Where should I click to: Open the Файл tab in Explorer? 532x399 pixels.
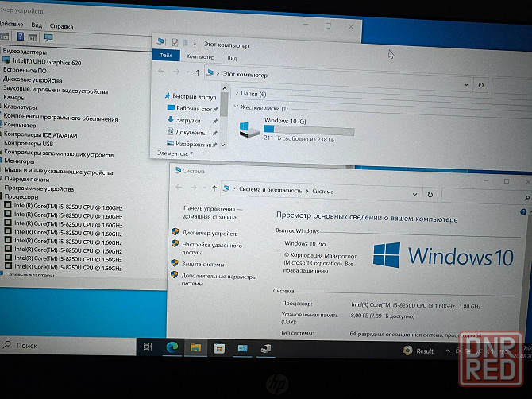coord(166,56)
